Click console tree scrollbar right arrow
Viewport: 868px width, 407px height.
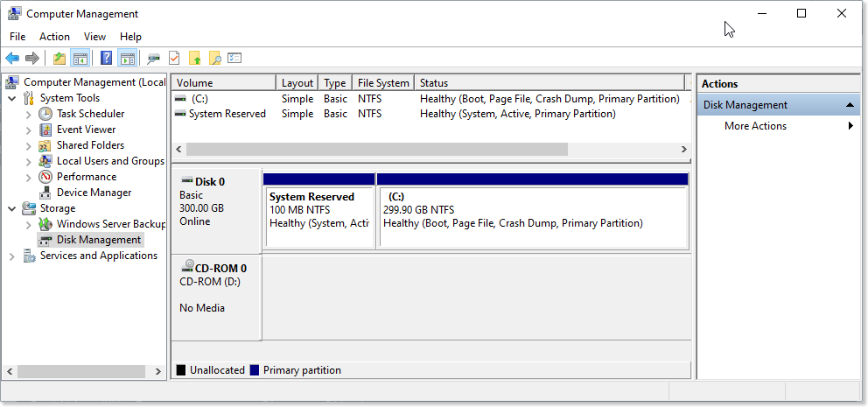(158, 372)
